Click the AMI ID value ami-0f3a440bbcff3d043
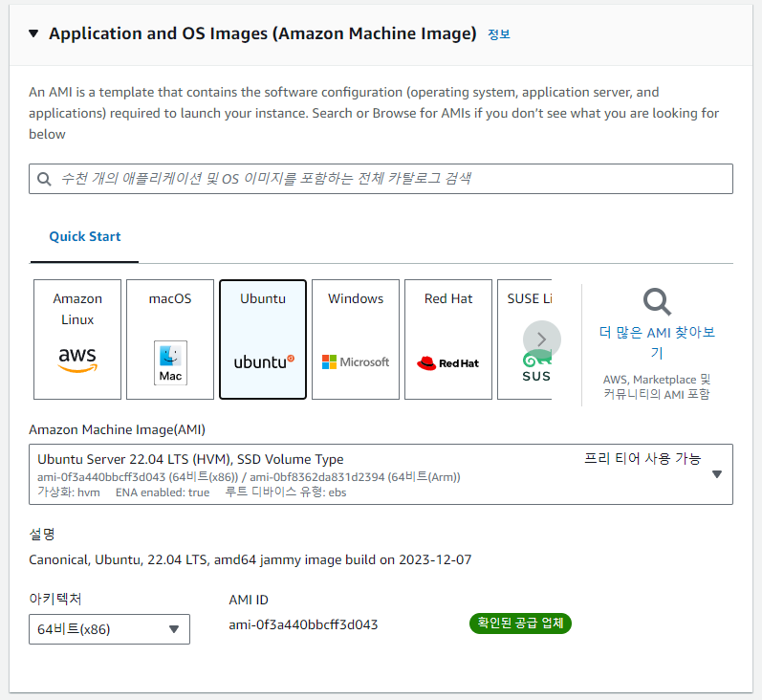The image size is (762, 700). [x=303, y=624]
